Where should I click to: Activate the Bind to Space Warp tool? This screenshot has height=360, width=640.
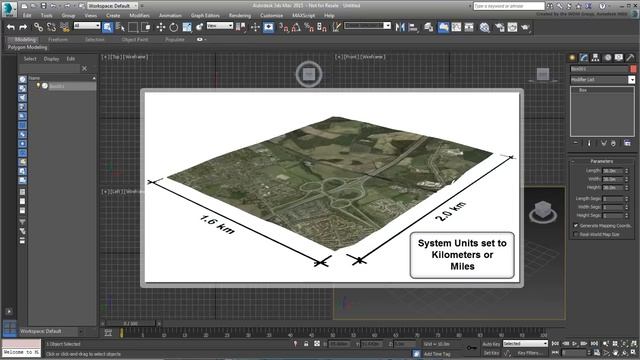[64, 27]
